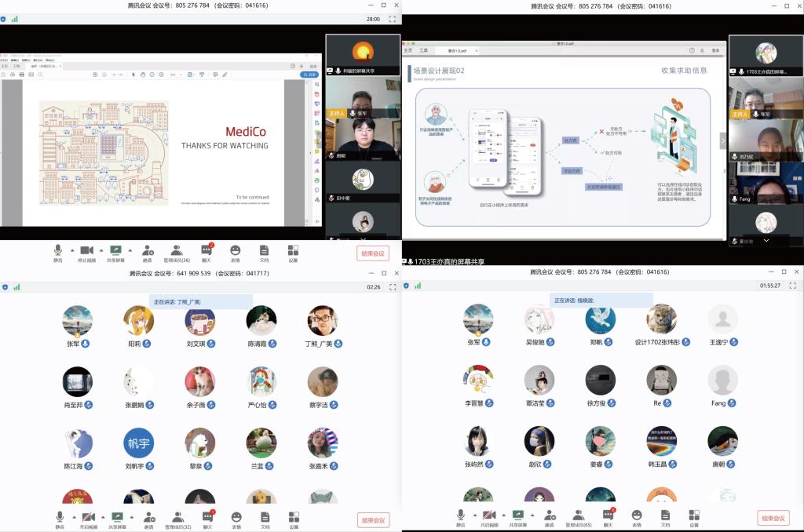Expand audio options arrow beside 静音 in 28:00 meeting
This screenshot has height=532, width=804.
[x=71, y=250]
